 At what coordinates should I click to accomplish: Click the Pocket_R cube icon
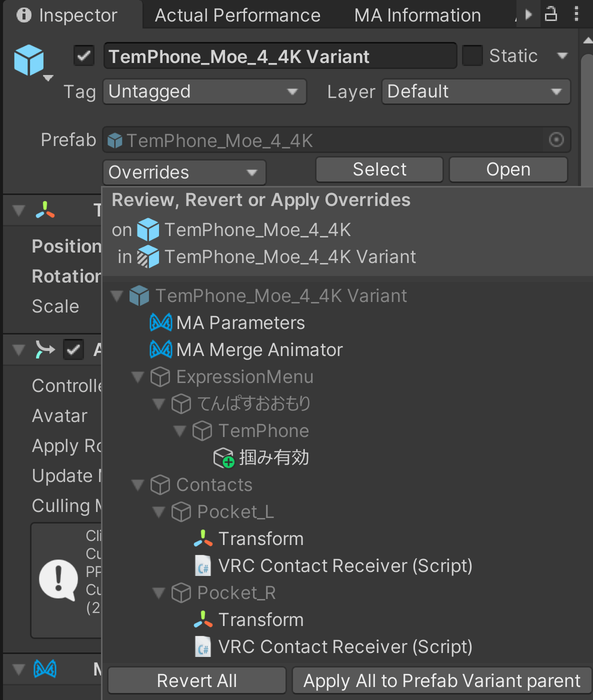[181, 593]
